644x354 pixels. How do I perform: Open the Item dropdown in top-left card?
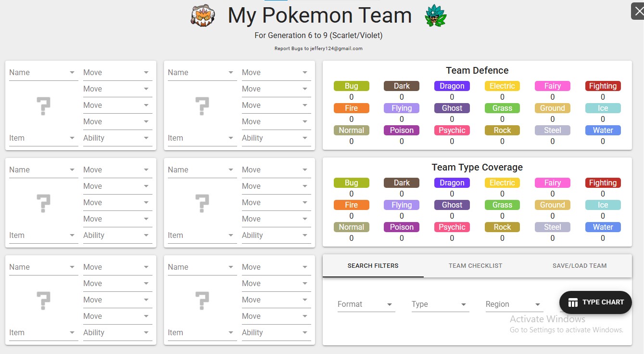(x=43, y=138)
